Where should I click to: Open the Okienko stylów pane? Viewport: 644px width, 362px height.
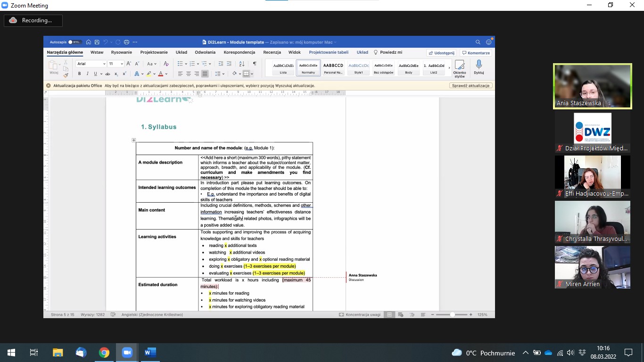[459, 69]
